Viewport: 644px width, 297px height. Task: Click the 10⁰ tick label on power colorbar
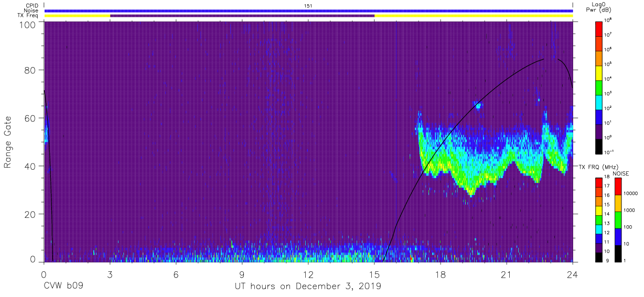(x=608, y=137)
